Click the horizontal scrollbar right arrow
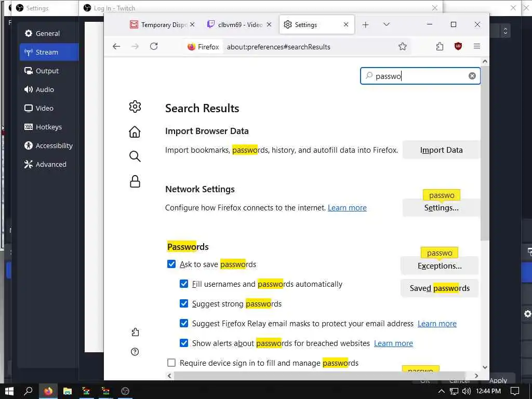Viewport: 532px width, 399px height. [476, 376]
